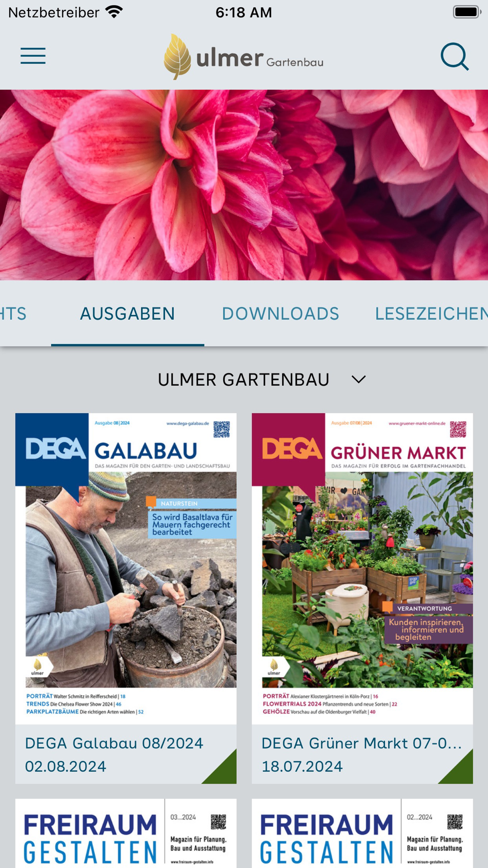Open Freiraum Gestalten 03/2024 cover
The image size is (488, 868).
[x=126, y=833]
